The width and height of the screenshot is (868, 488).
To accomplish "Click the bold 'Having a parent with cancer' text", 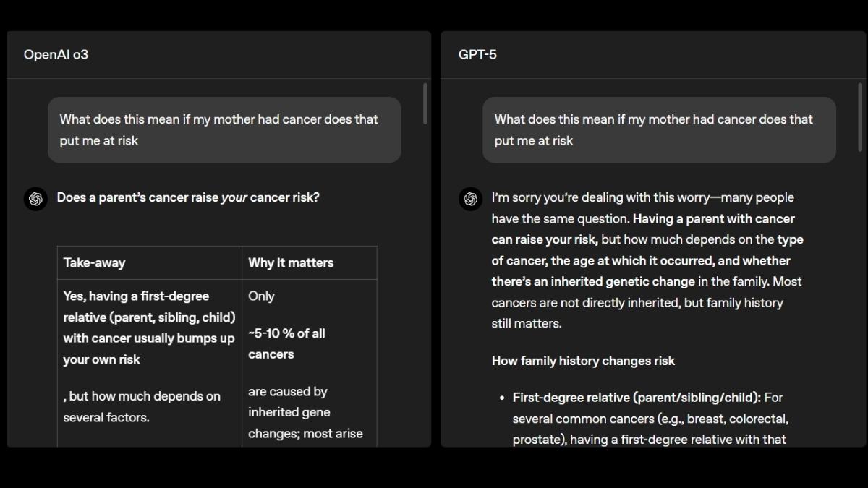I will [x=713, y=218].
